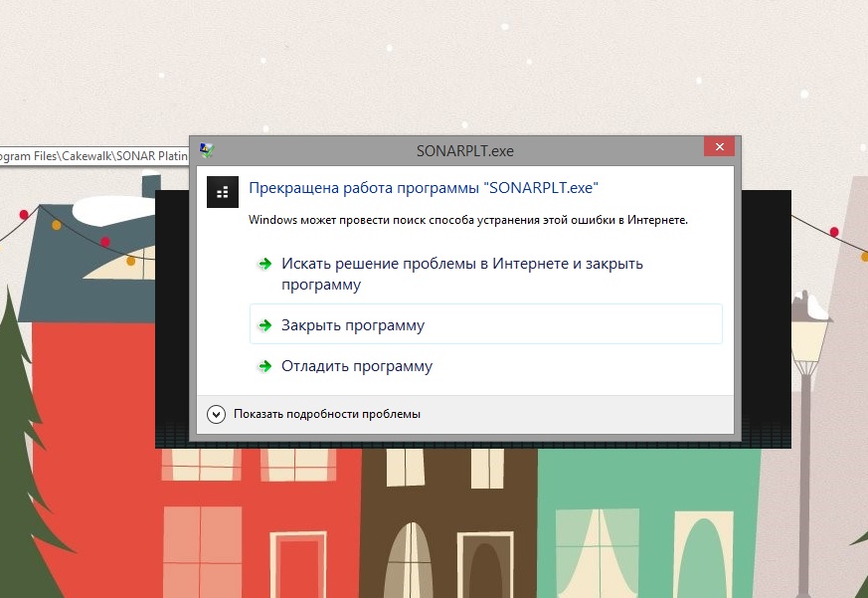Expand 'Показать подробности проблемы' chevron

click(x=216, y=414)
